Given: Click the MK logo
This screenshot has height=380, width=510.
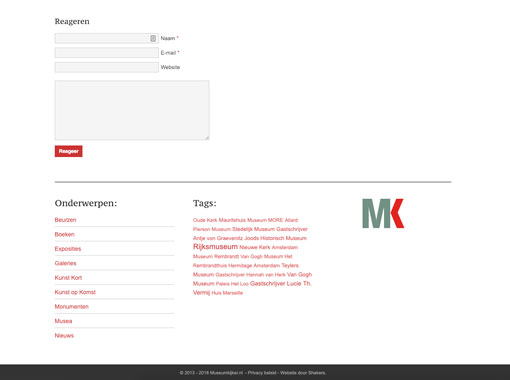Looking at the screenshot, I should [x=383, y=213].
